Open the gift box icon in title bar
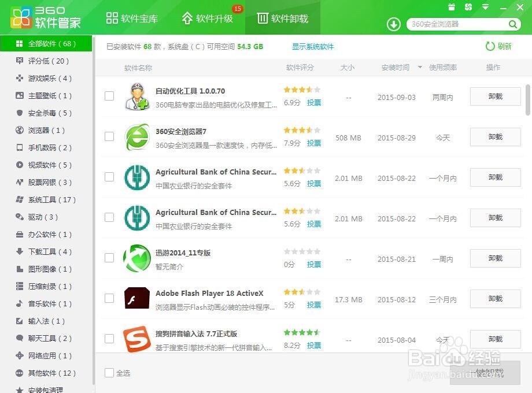The image size is (532, 393). [451, 7]
